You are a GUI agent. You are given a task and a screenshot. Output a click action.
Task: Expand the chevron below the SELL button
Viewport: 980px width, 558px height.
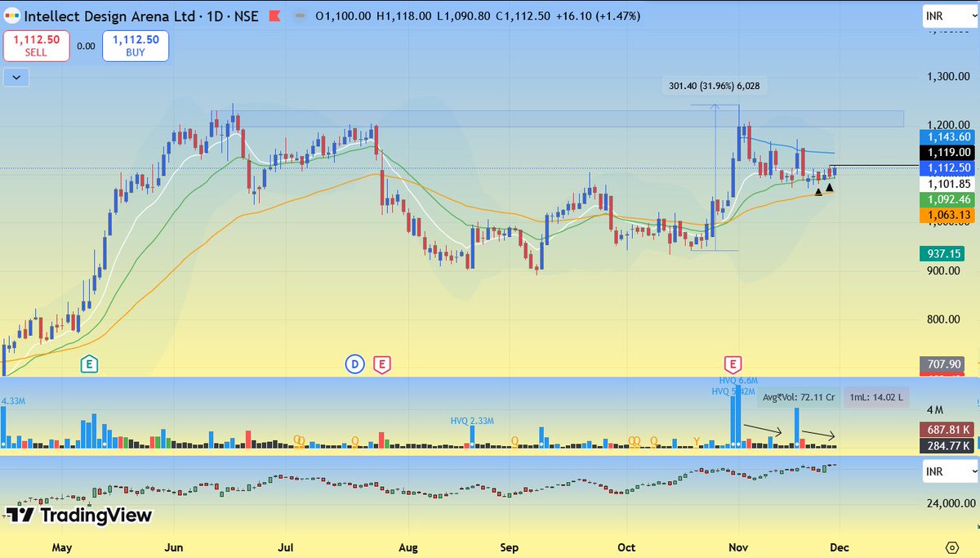coord(15,76)
